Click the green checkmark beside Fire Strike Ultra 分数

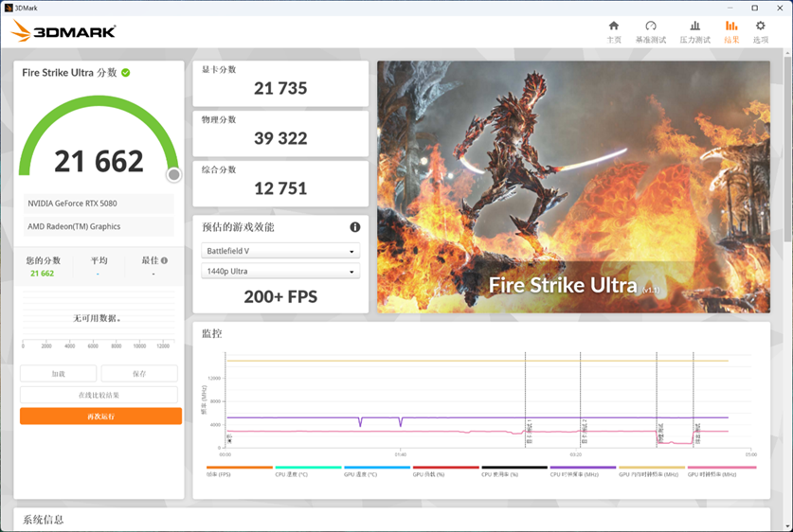click(x=126, y=73)
